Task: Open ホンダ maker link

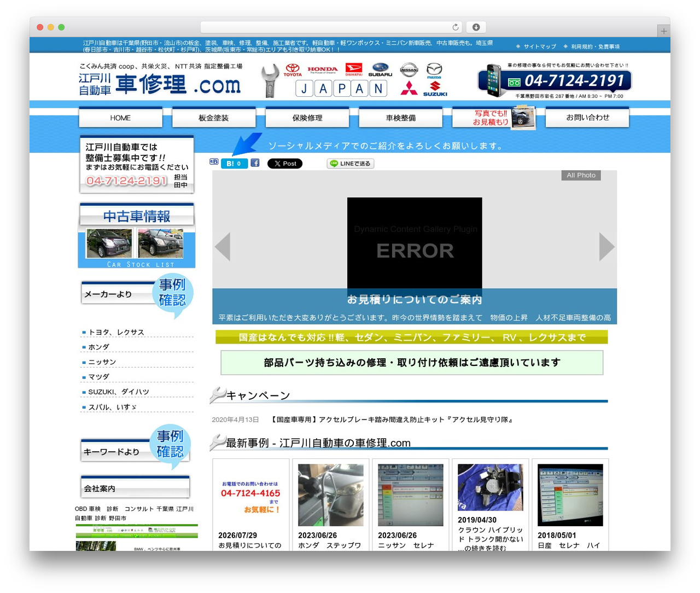Action: (x=98, y=347)
